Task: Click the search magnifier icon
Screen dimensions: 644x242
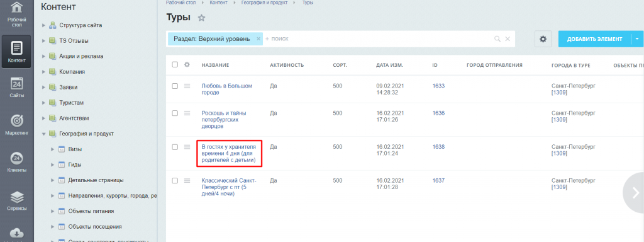Action: point(497,38)
